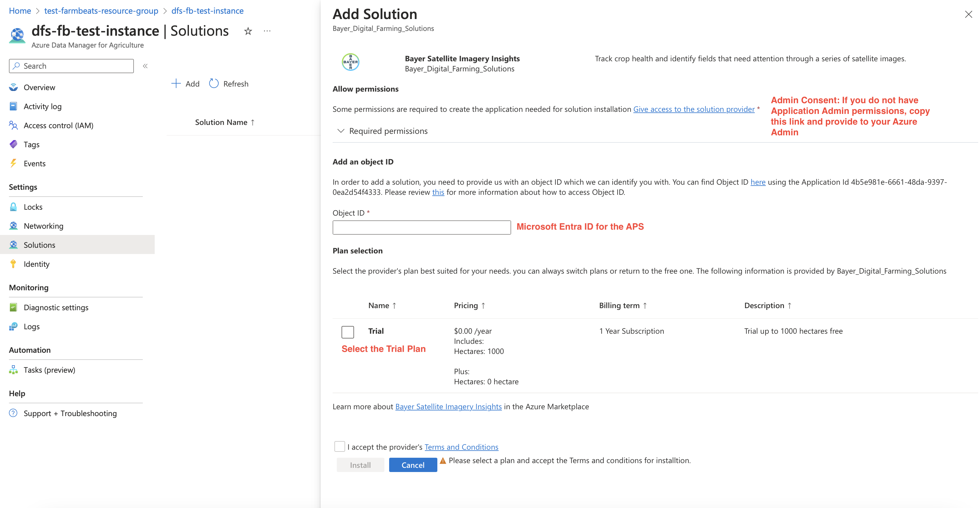Expand the Required permissions section
This screenshot has width=980, height=508.
pyautogui.click(x=382, y=131)
